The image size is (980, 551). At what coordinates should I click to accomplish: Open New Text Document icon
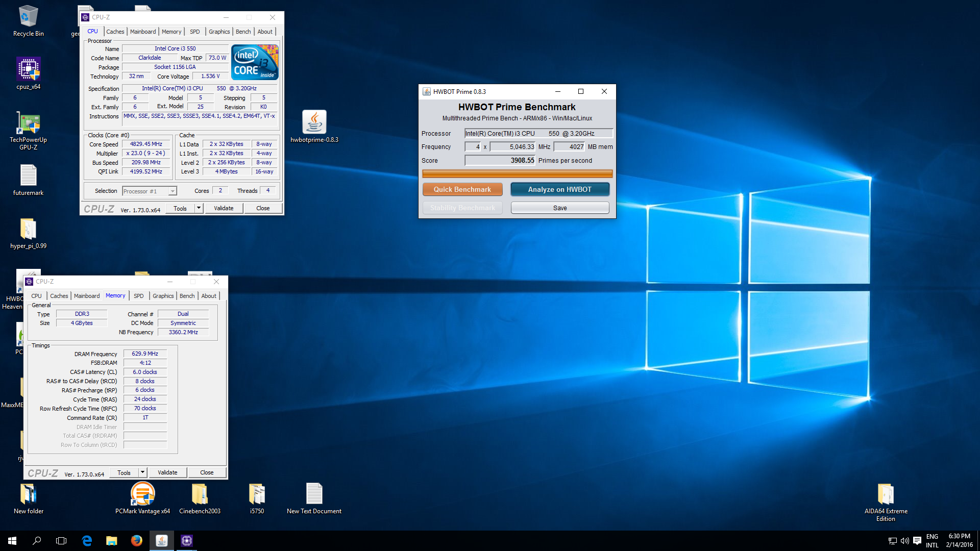314,498
